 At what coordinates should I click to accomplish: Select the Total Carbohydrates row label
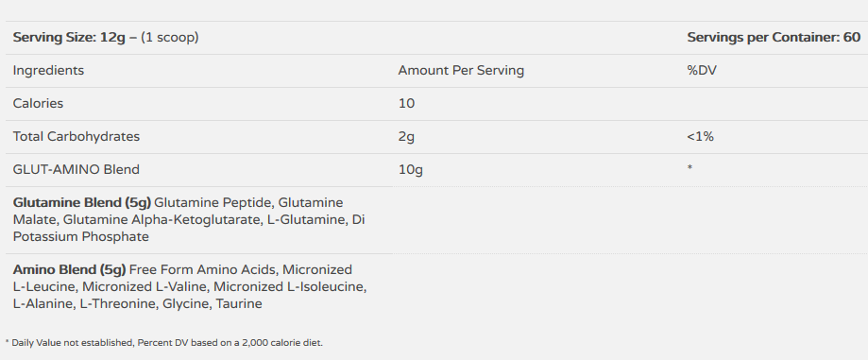click(x=76, y=136)
